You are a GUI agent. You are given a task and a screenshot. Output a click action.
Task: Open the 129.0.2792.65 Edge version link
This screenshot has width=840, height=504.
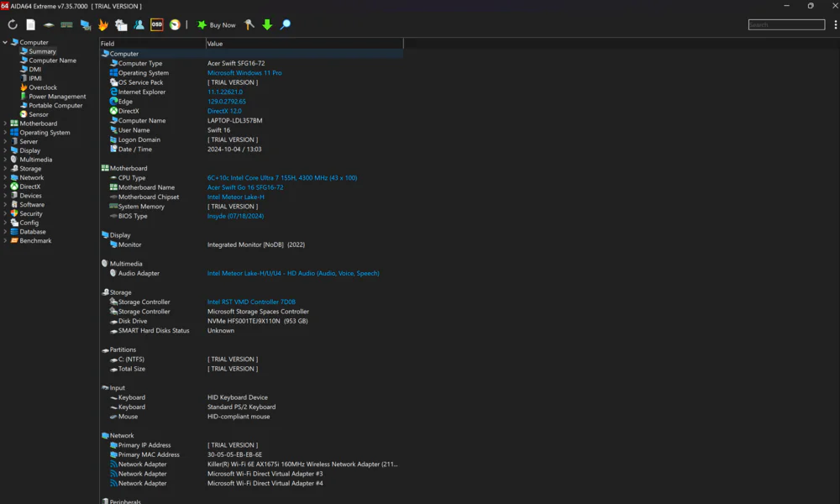click(227, 102)
